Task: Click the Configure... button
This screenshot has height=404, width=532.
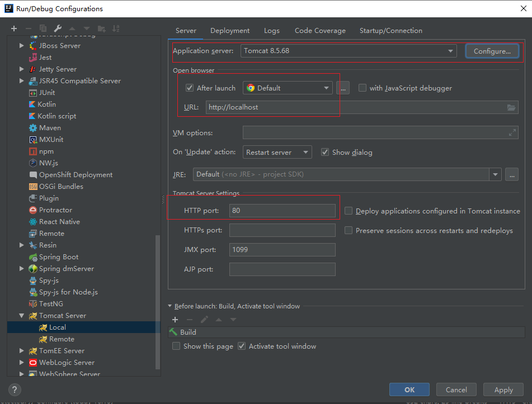Action: (492, 51)
